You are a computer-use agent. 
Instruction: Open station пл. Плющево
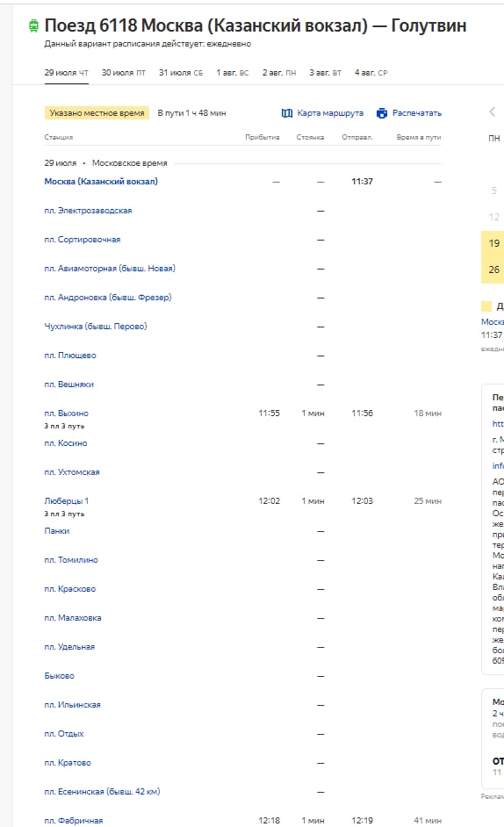[70, 356]
